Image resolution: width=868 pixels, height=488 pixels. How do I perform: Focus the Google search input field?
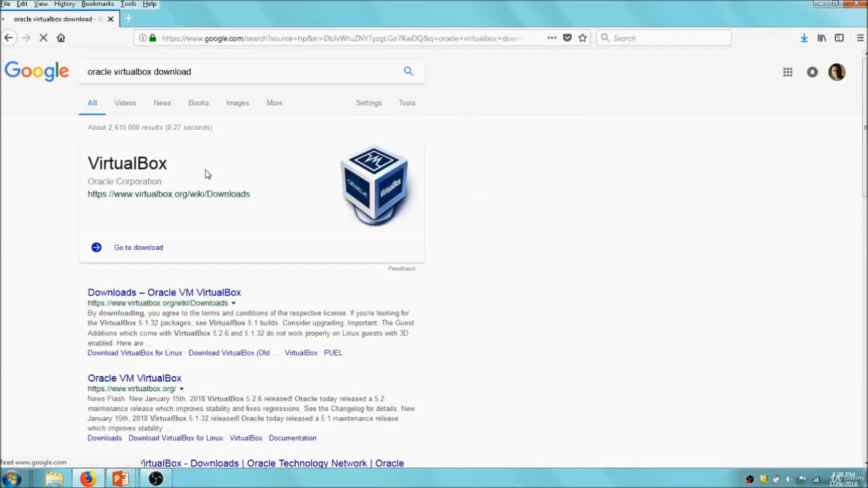point(241,71)
